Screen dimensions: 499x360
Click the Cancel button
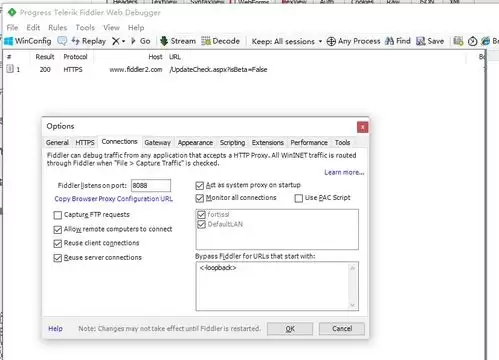(x=342, y=329)
